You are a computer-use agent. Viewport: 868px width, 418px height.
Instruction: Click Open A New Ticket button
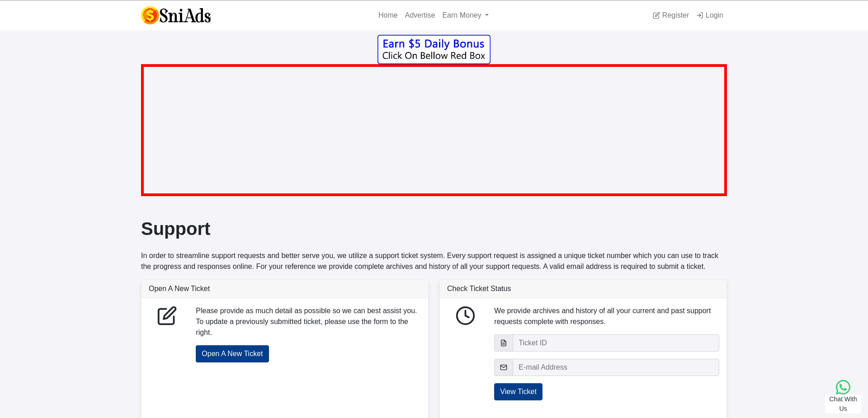[x=232, y=353]
